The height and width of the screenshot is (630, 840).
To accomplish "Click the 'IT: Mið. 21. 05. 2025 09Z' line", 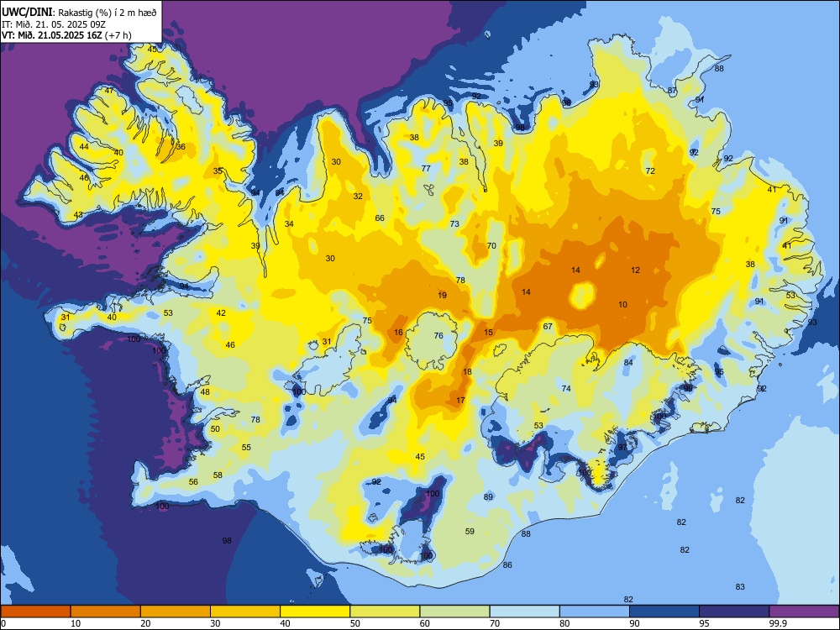I will tap(54, 24).
